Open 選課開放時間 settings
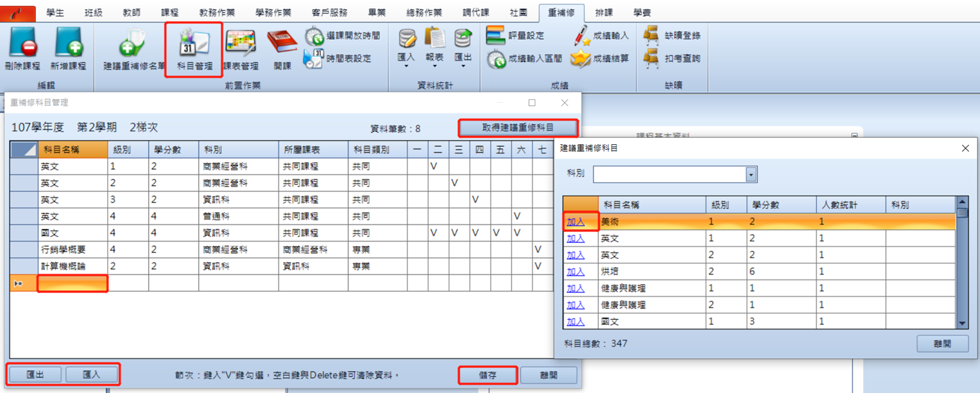This screenshot has width=980, height=393. [343, 36]
